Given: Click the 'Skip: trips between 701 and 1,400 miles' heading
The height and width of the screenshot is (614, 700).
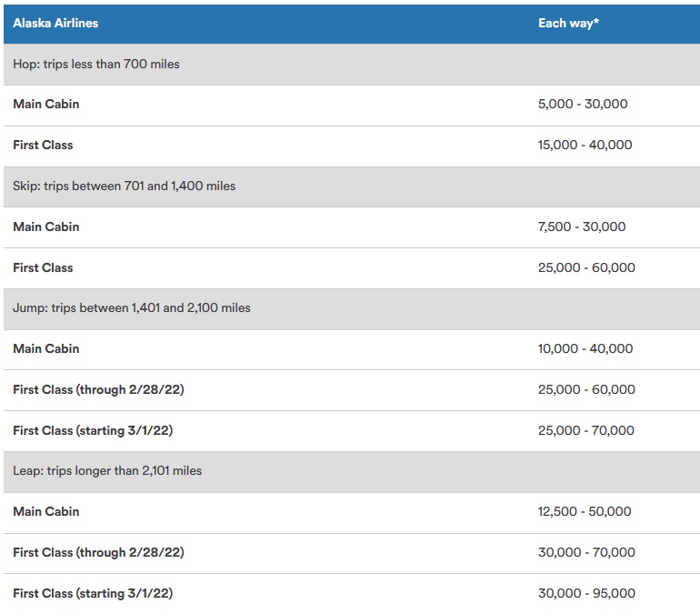Looking at the screenshot, I should (x=124, y=186).
